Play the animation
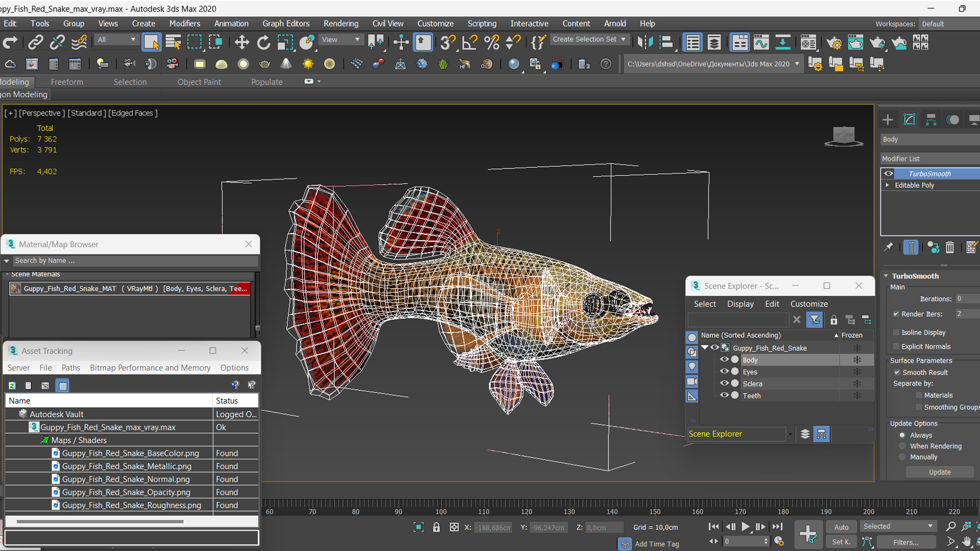The height and width of the screenshot is (551, 980). click(x=745, y=527)
